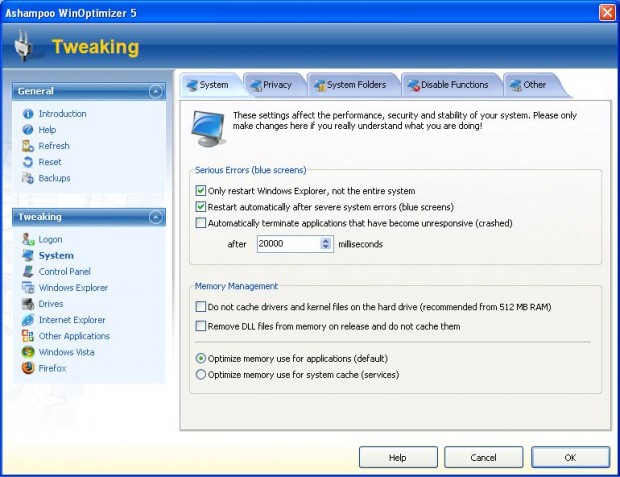Click the Control Panel icon
This screenshot has height=477, width=620.
pos(28,271)
